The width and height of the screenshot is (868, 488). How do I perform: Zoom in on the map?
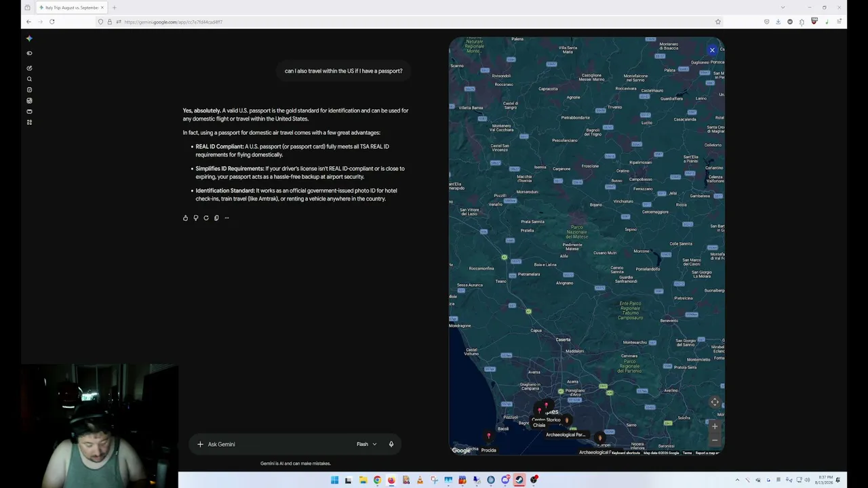click(x=715, y=426)
